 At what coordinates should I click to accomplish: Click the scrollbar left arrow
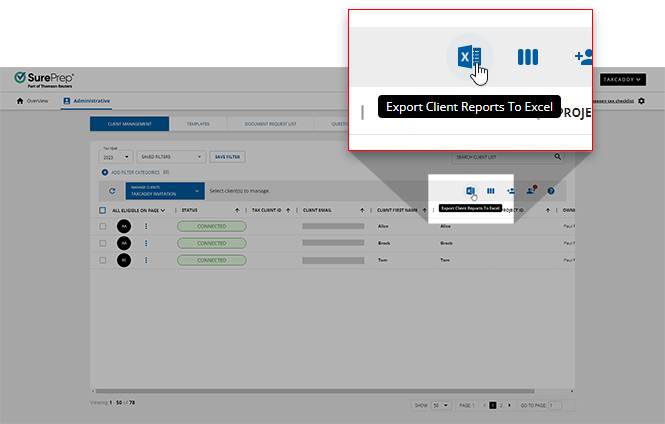pos(93,391)
